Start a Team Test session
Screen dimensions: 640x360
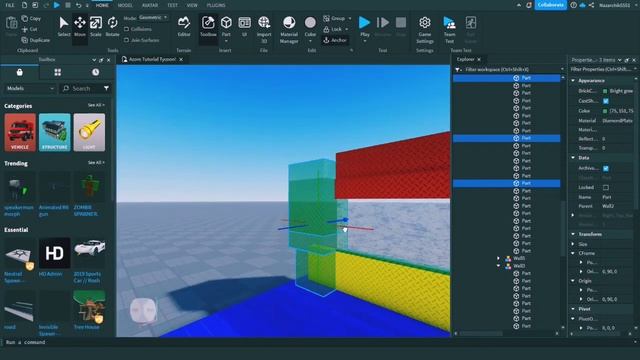(449, 29)
